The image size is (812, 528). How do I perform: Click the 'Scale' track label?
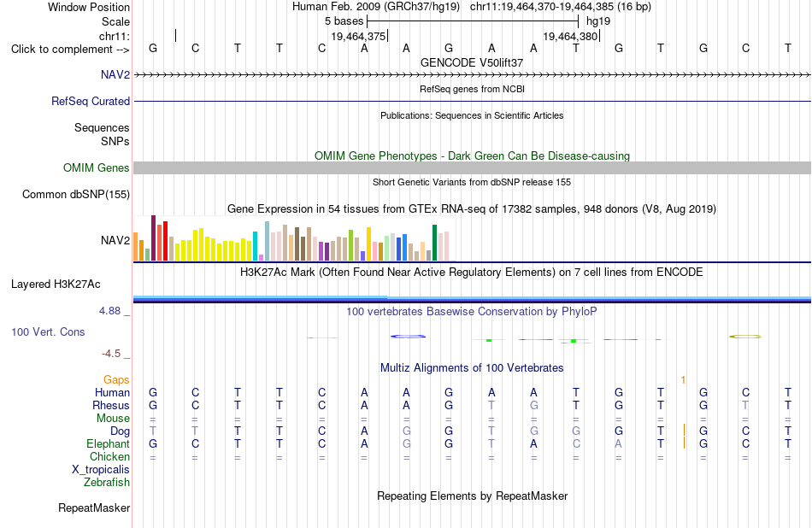click(x=115, y=21)
